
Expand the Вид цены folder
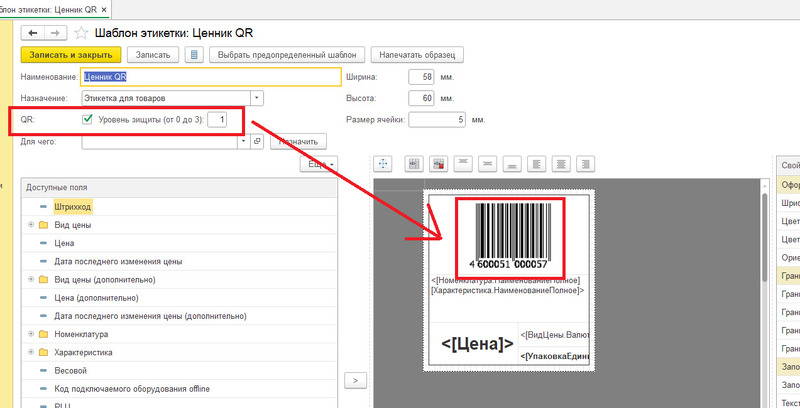tap(31, 225)
